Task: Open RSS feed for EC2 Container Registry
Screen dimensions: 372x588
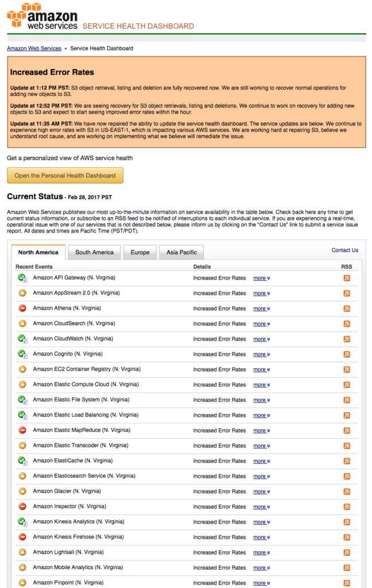Action: click(x=347, y=369)
